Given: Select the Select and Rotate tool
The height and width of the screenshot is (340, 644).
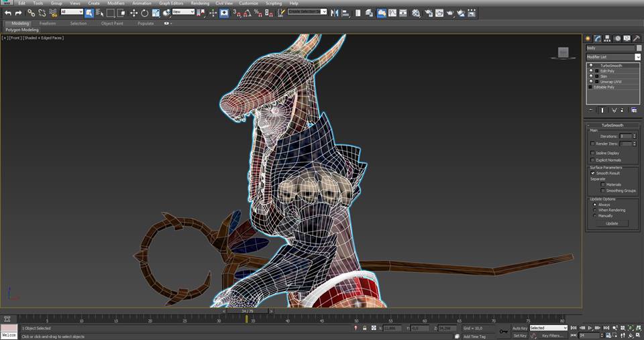Looking at the screenshot, I should (x=144, y=13).
